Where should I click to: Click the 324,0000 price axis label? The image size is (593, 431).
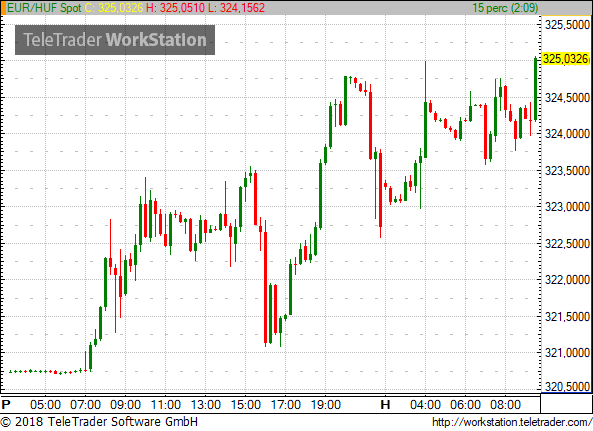[567, 134]
